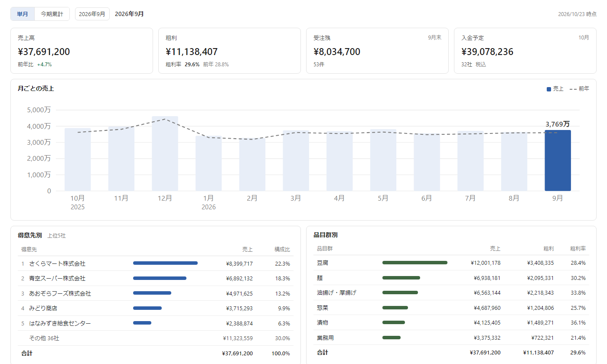Click the ¥11,323,559 value
607x364 pixels.
point(238,338)
